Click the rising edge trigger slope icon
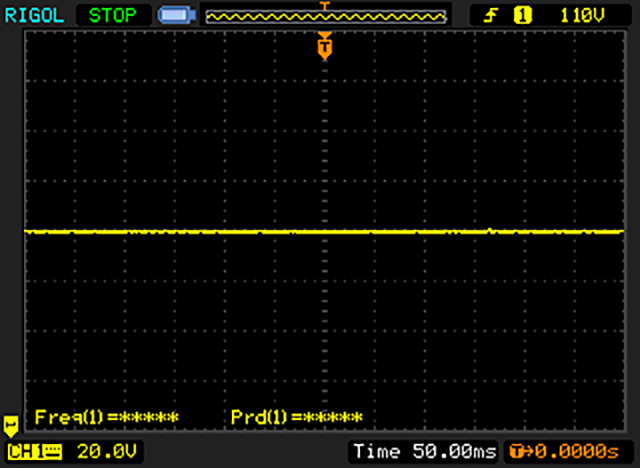640x468 pixels. pyautogui.click(x=491, y=16)
